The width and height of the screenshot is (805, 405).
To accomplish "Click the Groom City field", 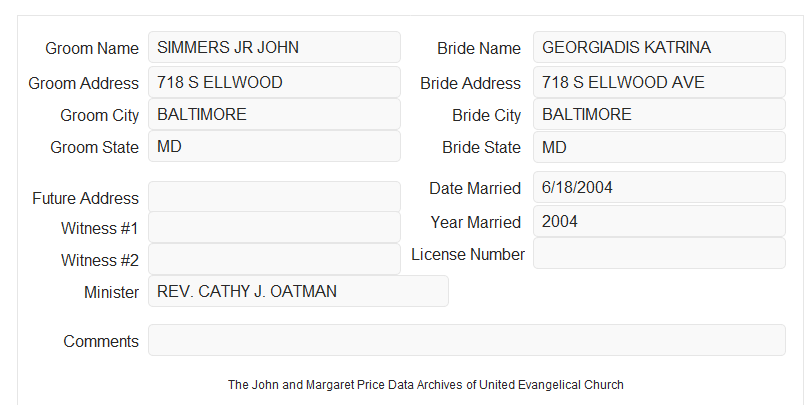I will coord(274,114).
